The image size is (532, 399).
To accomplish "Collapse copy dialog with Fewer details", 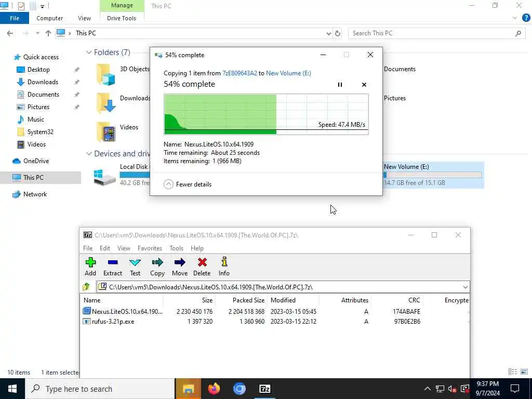I will [x=188, y=184].
